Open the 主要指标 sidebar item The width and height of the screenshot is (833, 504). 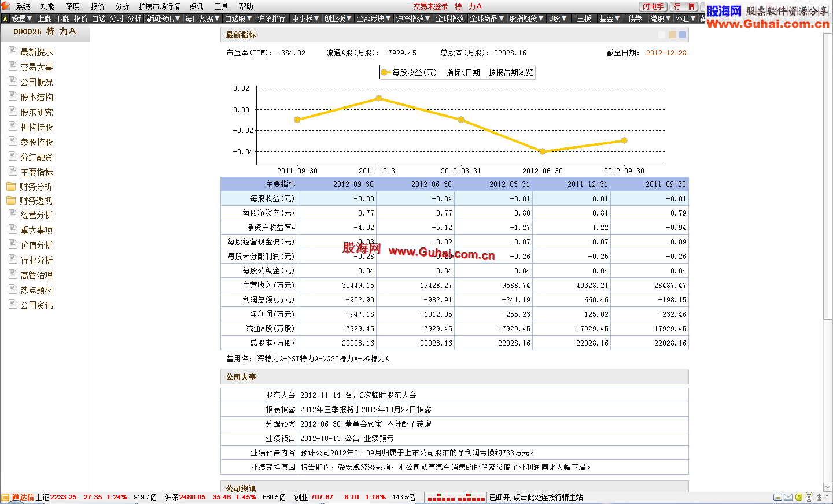[31, 172]
